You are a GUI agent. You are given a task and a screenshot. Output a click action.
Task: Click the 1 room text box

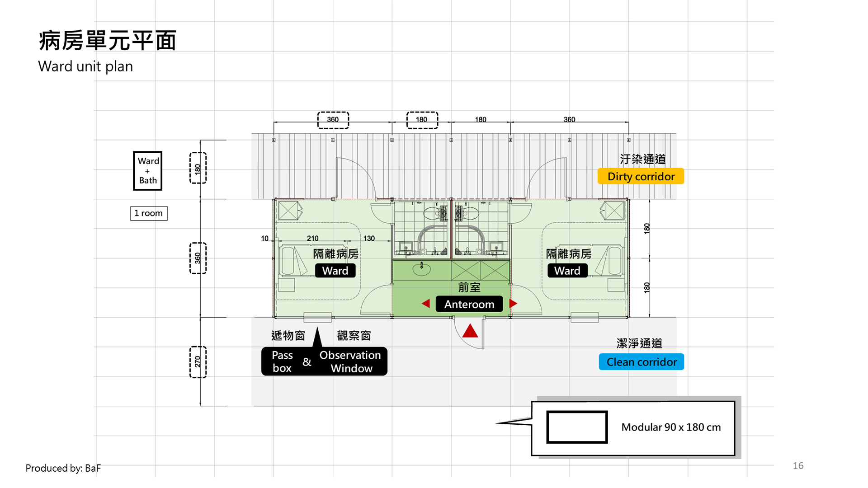pyautogui.click(x=149, y=213)
